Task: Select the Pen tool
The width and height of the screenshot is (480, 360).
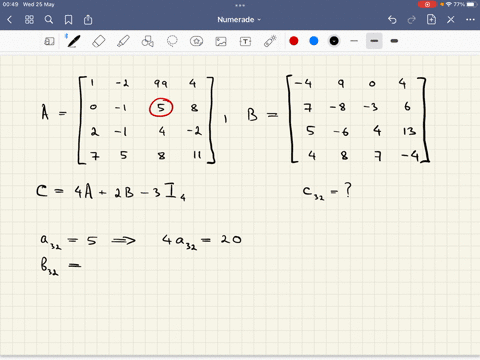Action: point(73,41)
